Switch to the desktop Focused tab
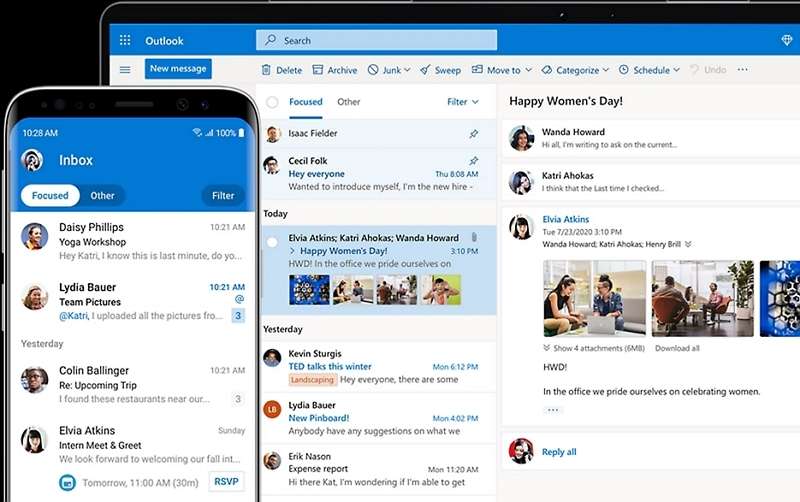 click(306, 102)
